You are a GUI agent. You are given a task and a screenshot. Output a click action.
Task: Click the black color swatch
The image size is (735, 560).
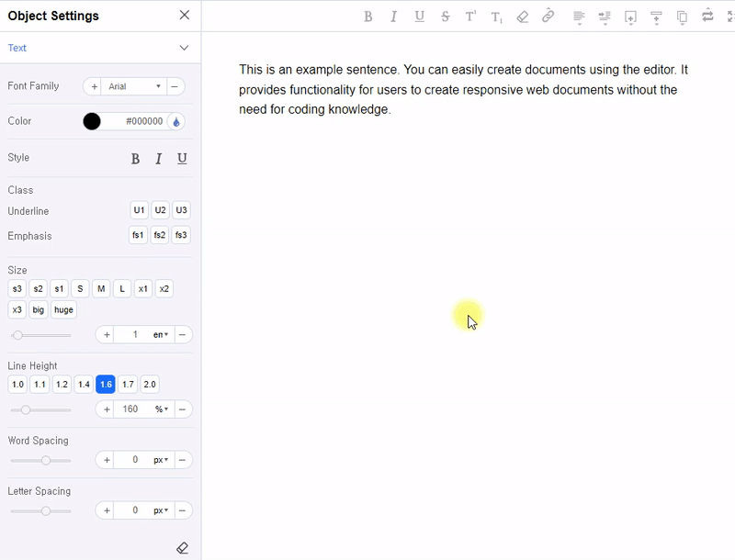[92, 122]
